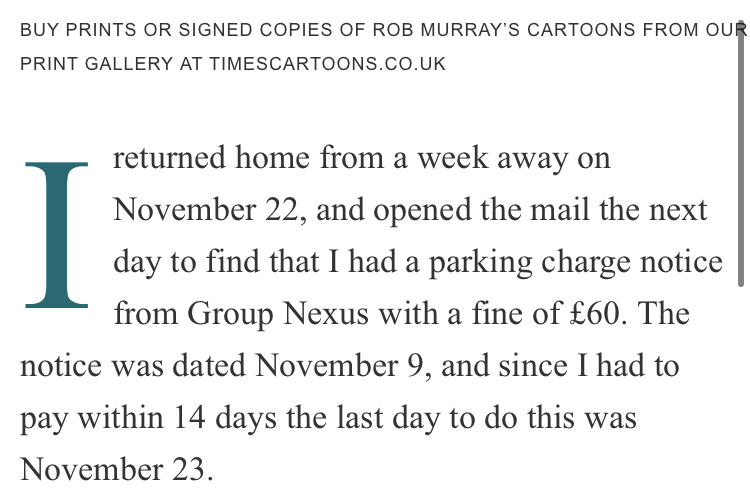Click the text 'Group Nexus' in the article
This screenshot has width=750, height=504.
coord(278,315)
